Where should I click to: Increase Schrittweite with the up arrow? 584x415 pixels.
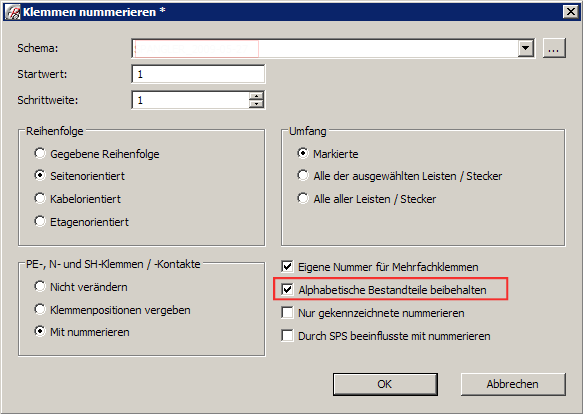click(256, 96)
